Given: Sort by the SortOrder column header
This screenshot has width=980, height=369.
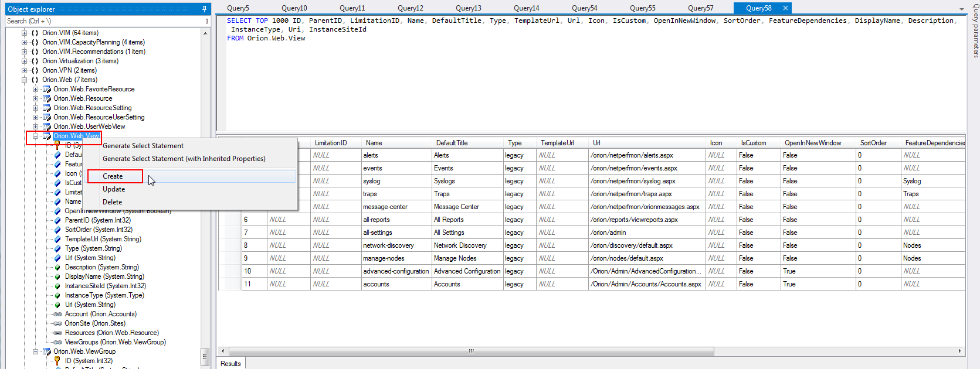Looking at the screenshot, I should click(879, 143).
